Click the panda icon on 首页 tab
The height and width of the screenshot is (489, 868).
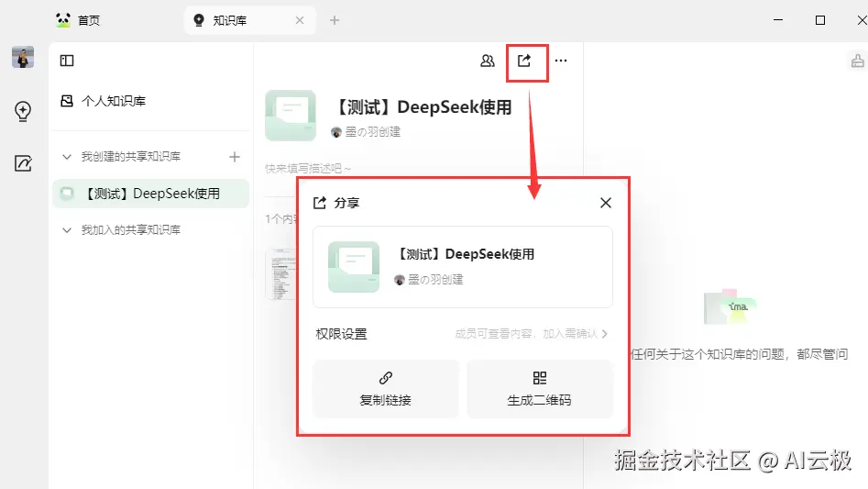click(63, 20)
